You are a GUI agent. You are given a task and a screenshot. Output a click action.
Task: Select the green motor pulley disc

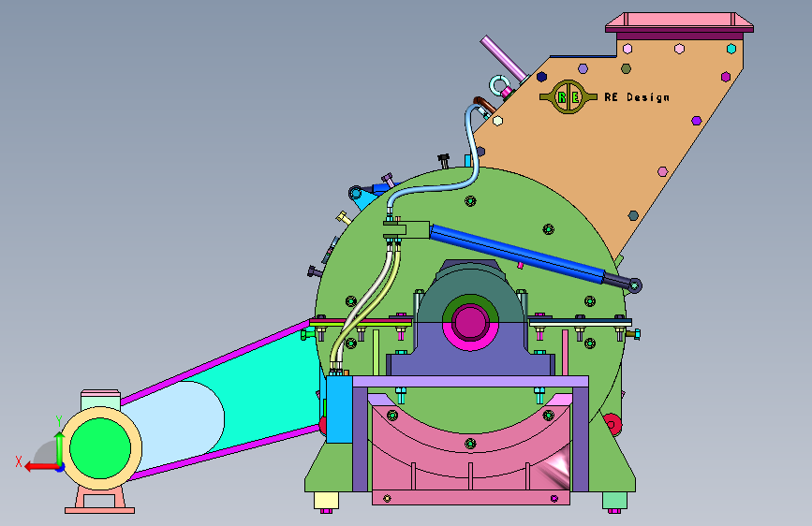pos(100,448)
